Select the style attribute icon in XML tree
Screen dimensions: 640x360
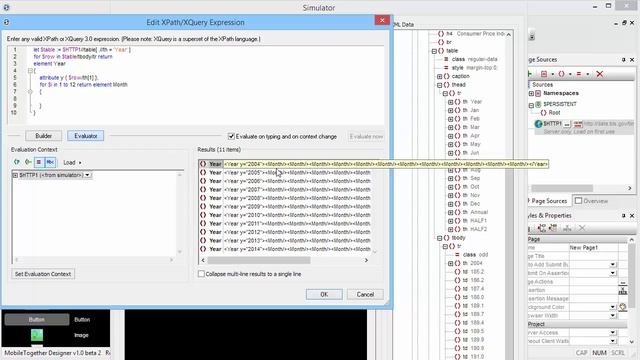click(446, 68)
